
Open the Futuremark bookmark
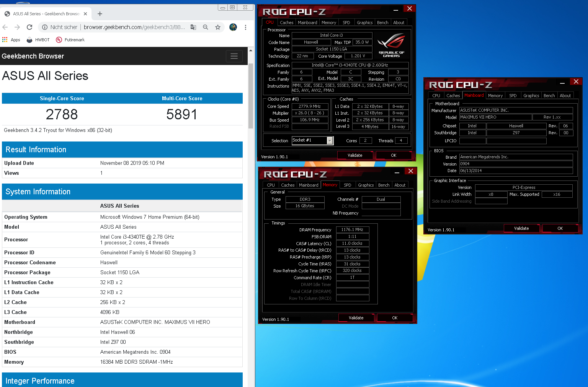[70, 40]
